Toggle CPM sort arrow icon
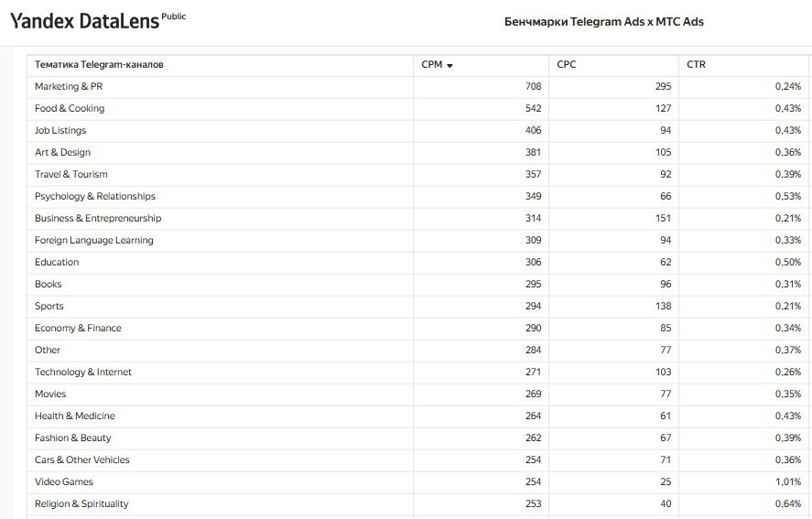Viewport: 812px width, 519px height. pos(449,66)
